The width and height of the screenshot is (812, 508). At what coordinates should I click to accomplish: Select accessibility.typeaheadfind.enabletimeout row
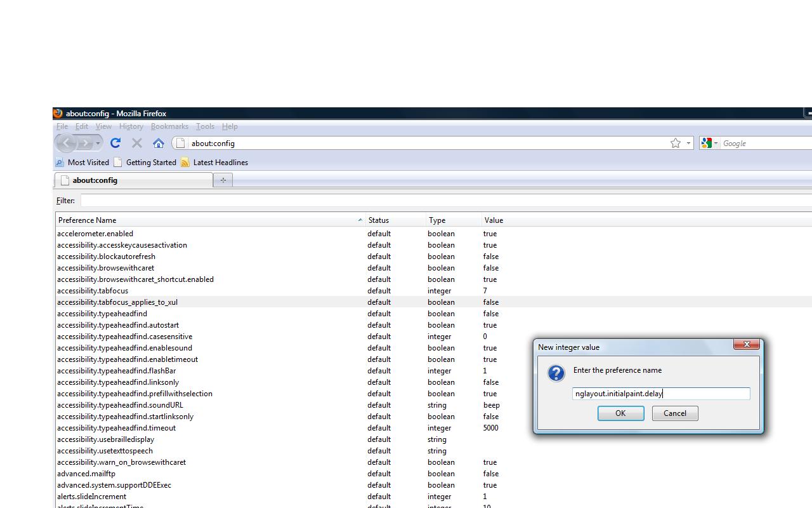point(433,359)
